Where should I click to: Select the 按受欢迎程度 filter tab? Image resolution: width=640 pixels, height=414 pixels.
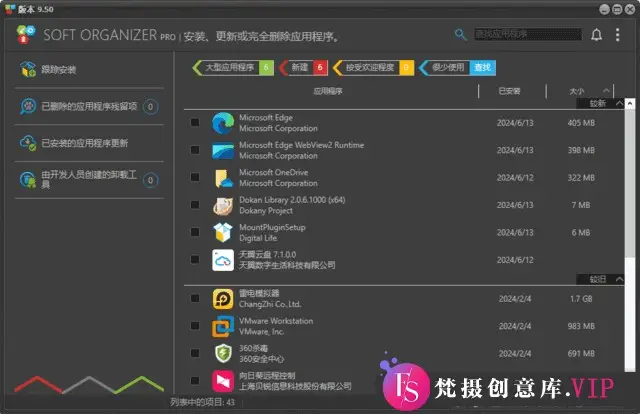pos(373,67)
